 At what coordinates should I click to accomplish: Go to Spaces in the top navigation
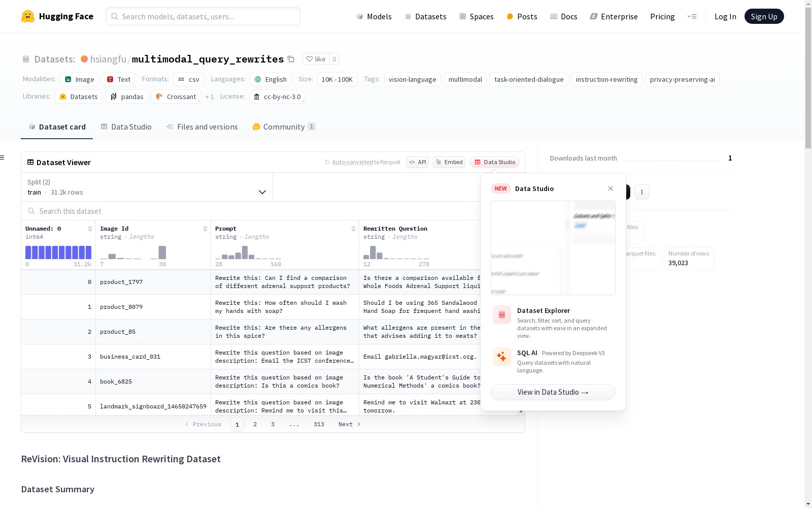click(476, 16)
